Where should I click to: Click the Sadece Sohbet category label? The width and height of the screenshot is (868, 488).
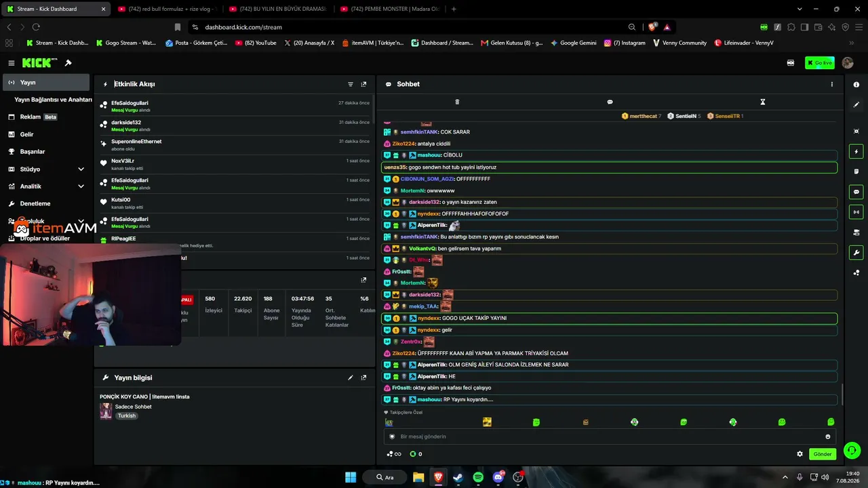(133, 407)
